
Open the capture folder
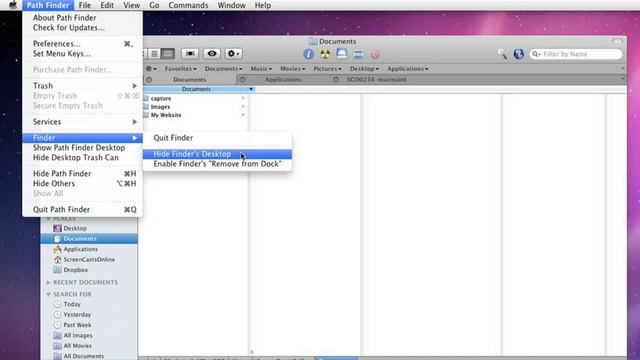click(161, 98)
